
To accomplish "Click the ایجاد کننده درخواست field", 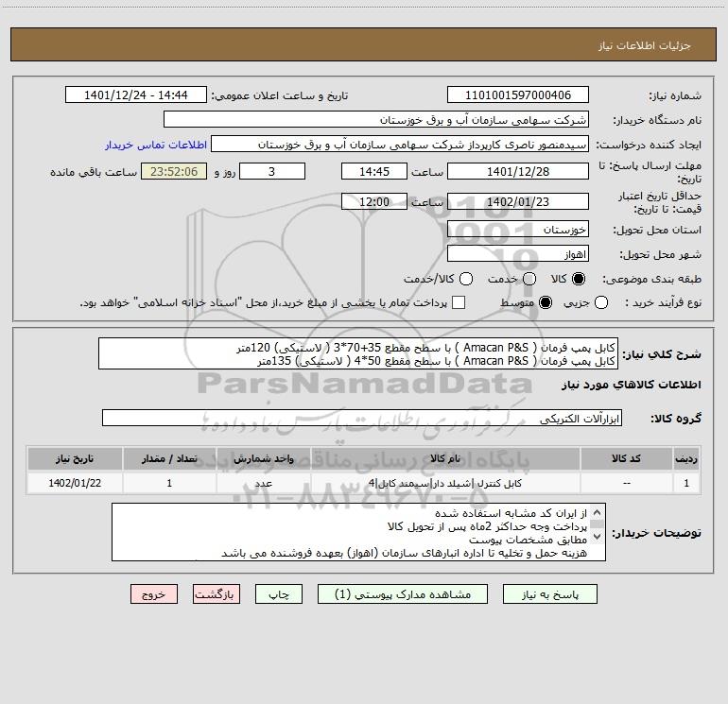I will coord(400,145).
